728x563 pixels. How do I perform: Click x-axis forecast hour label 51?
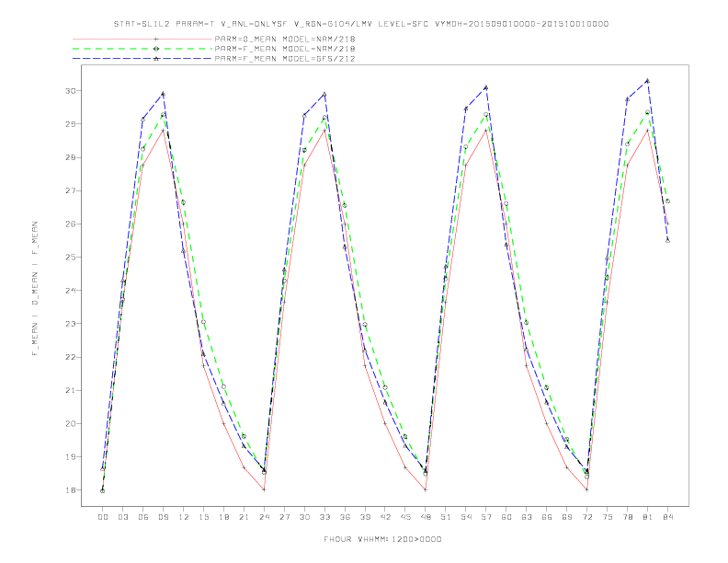[x=446, y=517]
